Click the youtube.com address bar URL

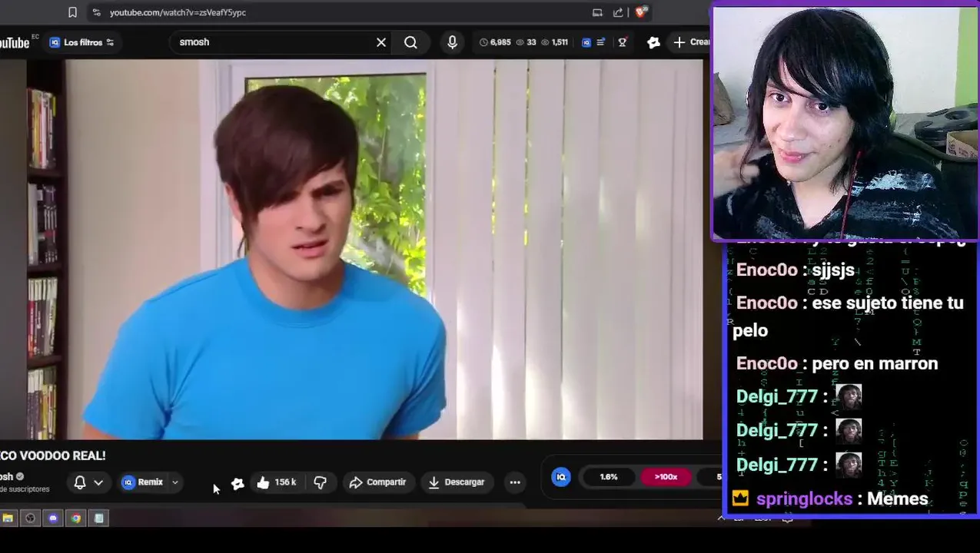point(178,12)
